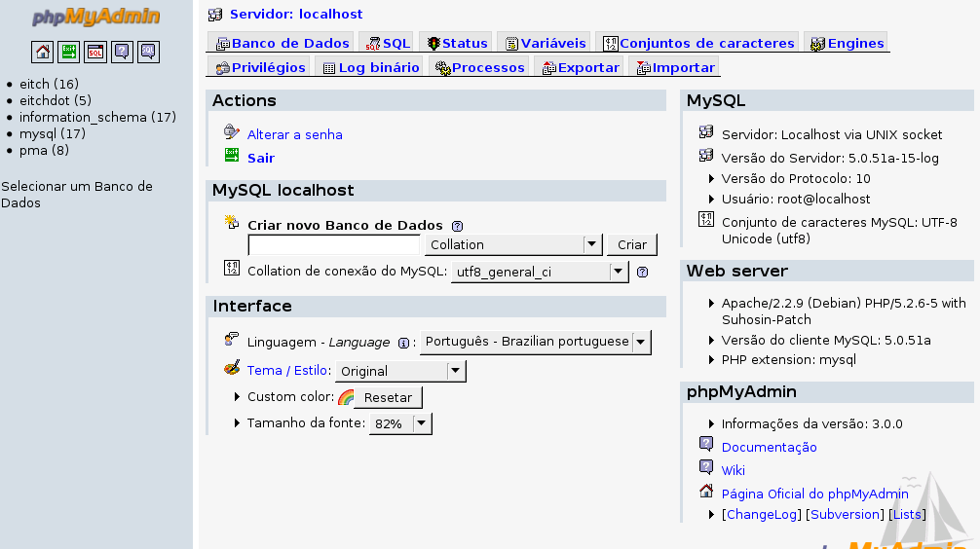The width and height of the screenshot is (980, 549).
Task: Open the Documentação link
Action: point(769,447)
